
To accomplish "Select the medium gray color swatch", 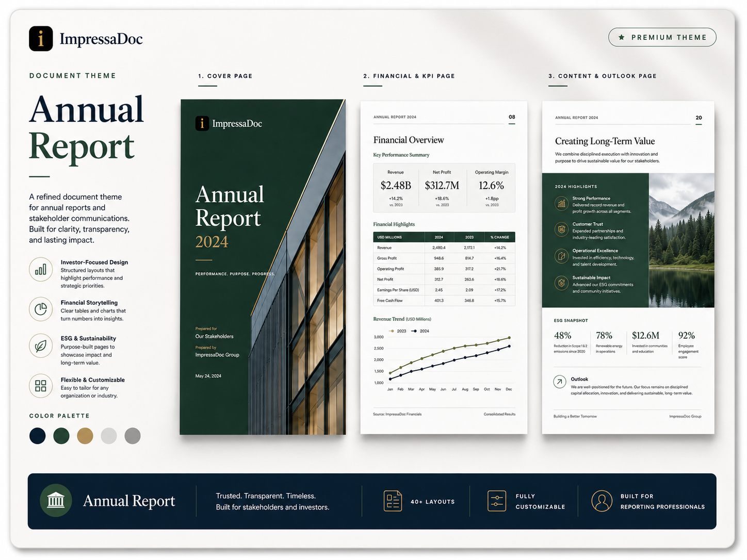I will point(133,436).
